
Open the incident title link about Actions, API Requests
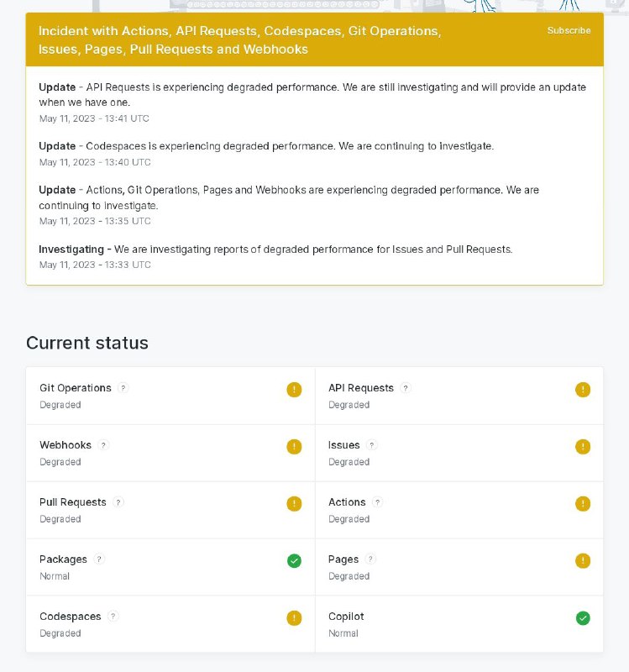click(x=239, y=39)
